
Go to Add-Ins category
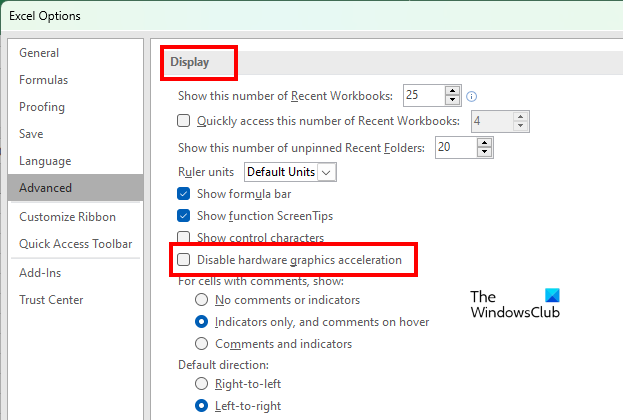click(x=75, y=273)
